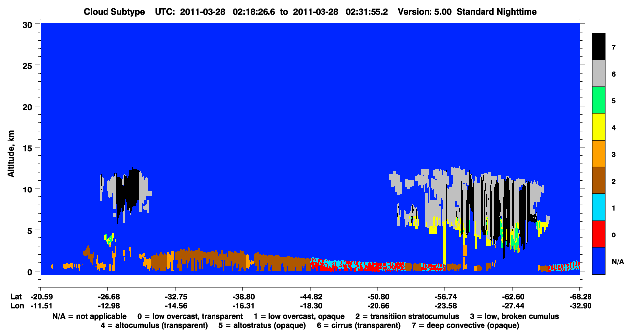Click longitude value -14.56
Screen dimensions: 644x330
(175, 306)
